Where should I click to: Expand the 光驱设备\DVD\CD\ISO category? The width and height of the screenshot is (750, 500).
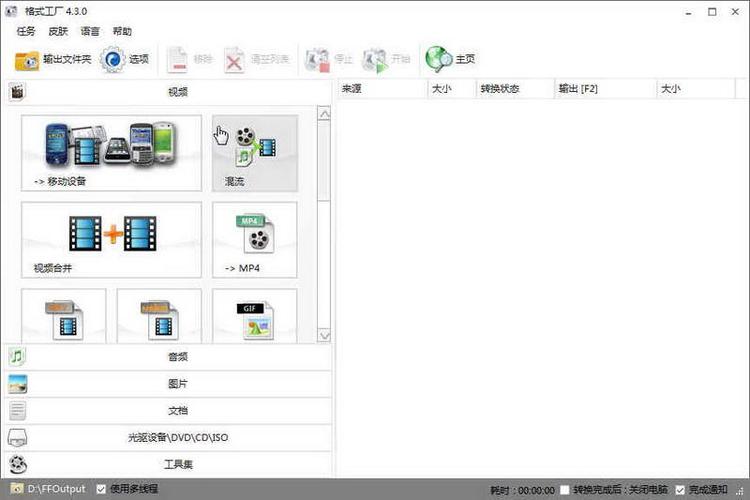point(168,437)
